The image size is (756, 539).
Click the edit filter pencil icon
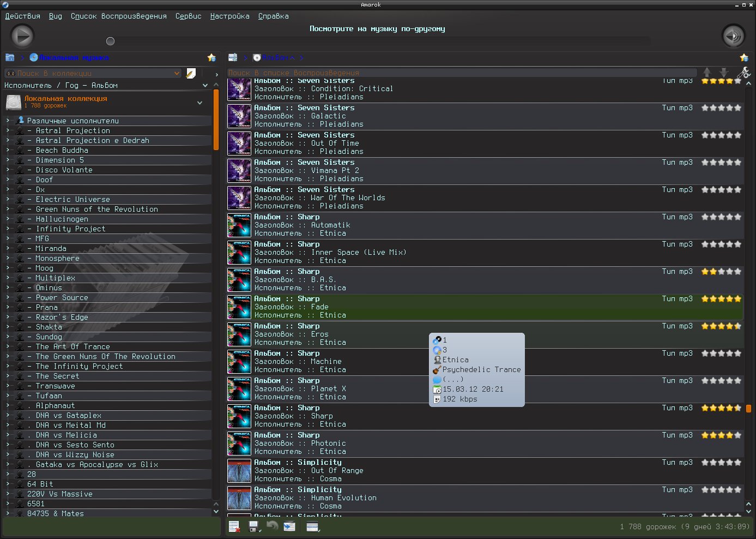(191, 73)
